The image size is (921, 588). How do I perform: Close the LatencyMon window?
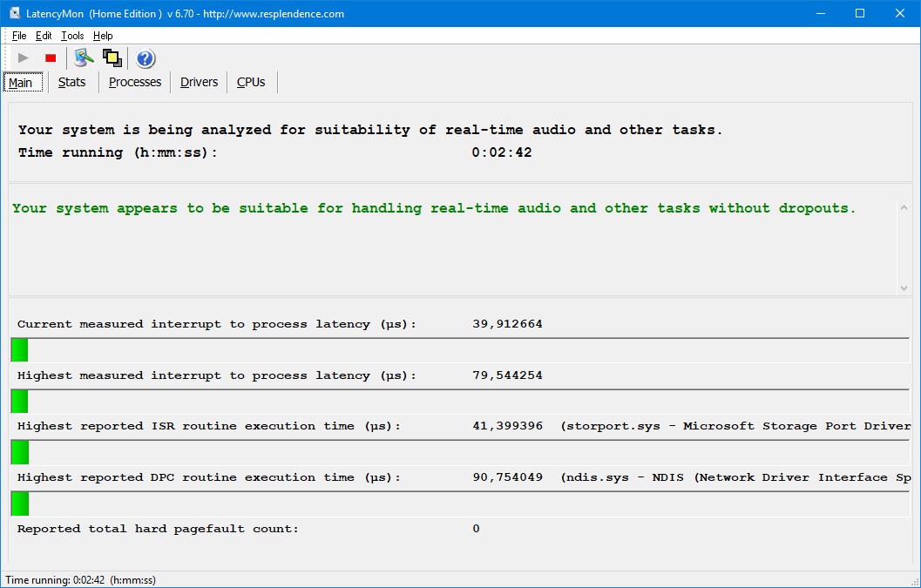coord(900,13)
